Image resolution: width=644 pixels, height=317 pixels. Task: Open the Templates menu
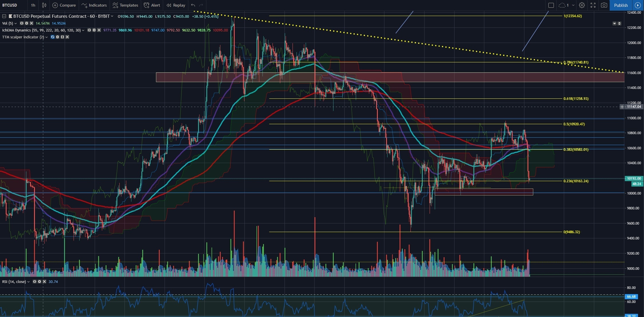125,5
